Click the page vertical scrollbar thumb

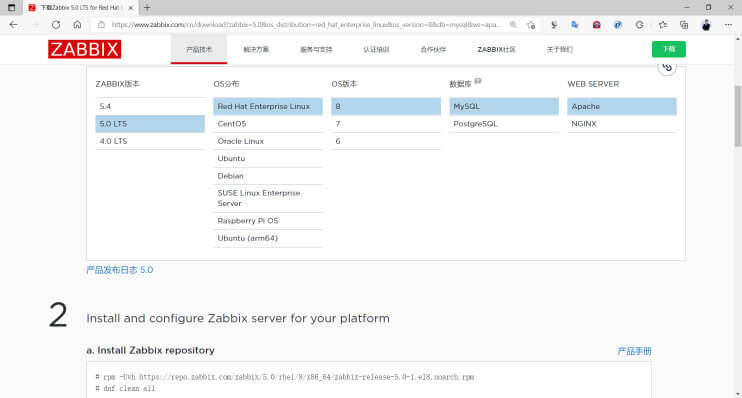point(737,116)
